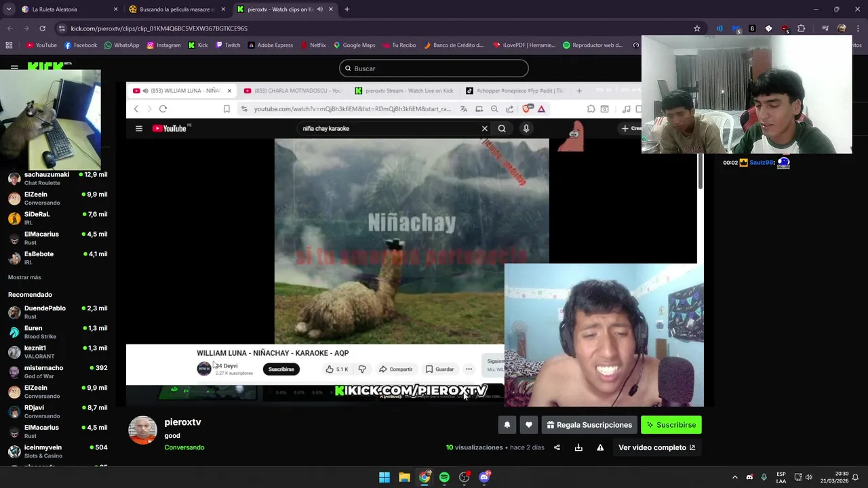Image resolution: width=868 pixels, height=488 pixels.
Task: Open Google Maps bookmark
Action: coord(354,45)
